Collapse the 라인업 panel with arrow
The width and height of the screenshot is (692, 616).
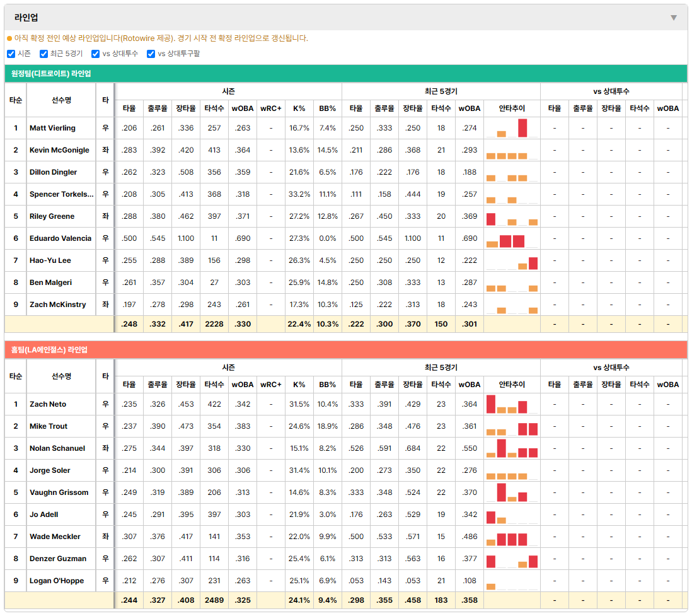click(x=674, y=18)
